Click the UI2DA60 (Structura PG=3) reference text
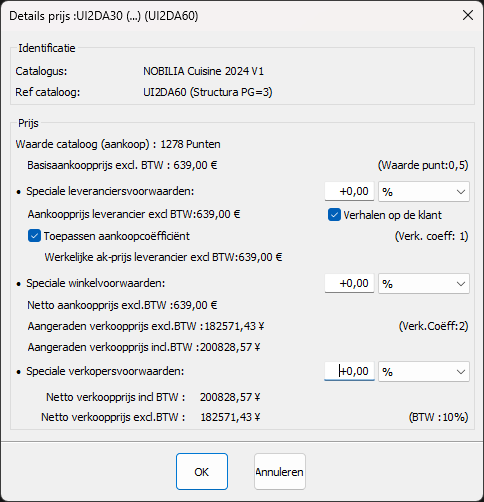Viewport: 484px width, 502px height. pos(208,92)
